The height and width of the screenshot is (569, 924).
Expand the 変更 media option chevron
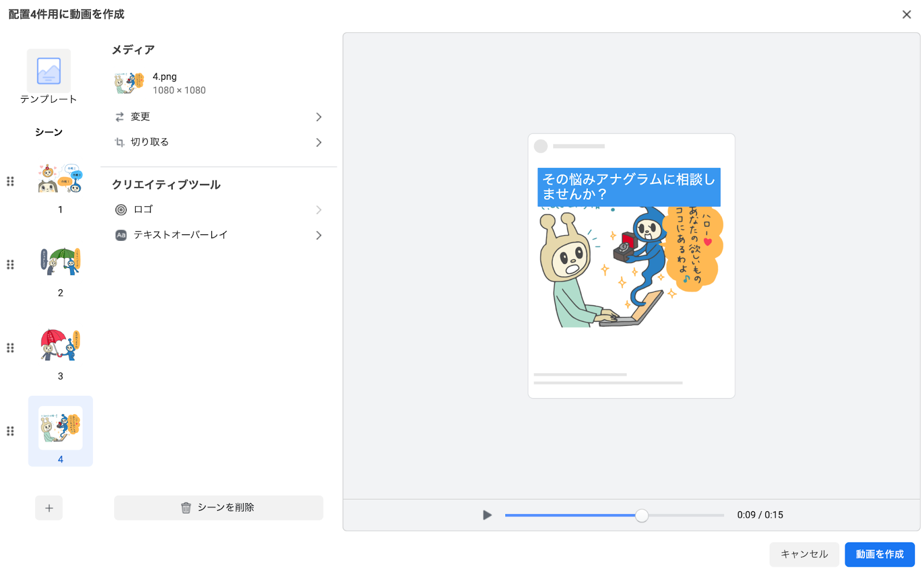coord(319,117)
